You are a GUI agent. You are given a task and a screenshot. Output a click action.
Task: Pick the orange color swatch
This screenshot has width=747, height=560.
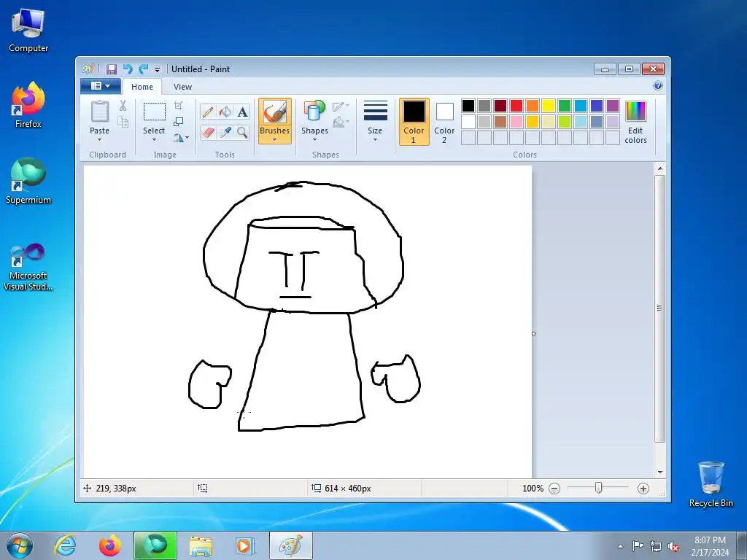(x=533, y=105)
